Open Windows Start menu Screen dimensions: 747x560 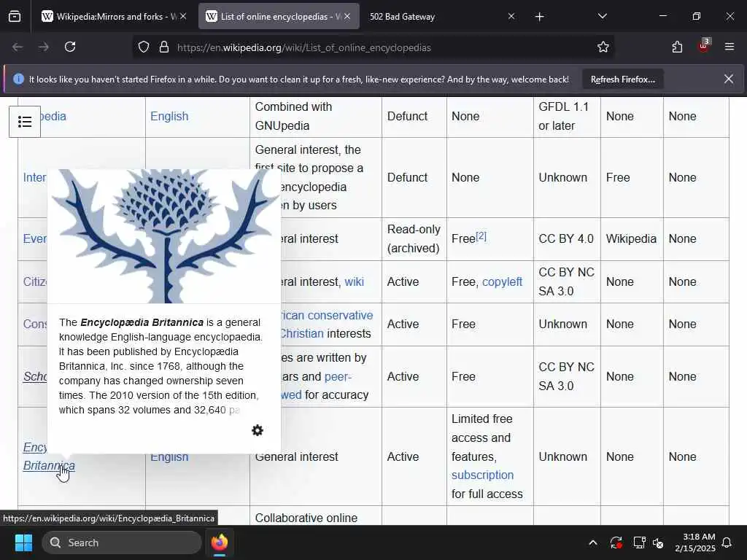pos(23,542)
